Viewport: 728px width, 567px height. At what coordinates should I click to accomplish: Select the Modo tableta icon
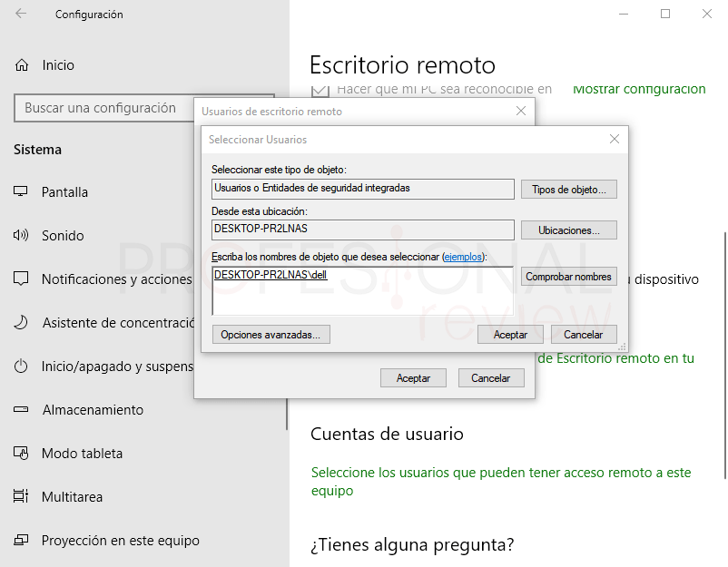[x=20, y=453]
